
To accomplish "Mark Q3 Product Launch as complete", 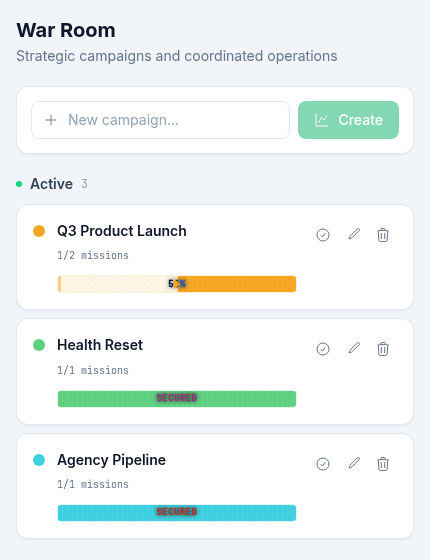I will (x=323, y=235).
